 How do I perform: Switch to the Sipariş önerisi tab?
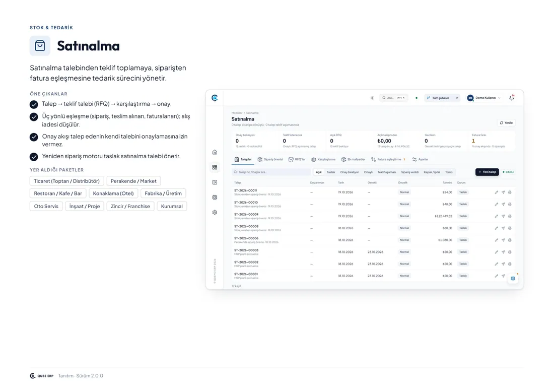click(270, 159)
